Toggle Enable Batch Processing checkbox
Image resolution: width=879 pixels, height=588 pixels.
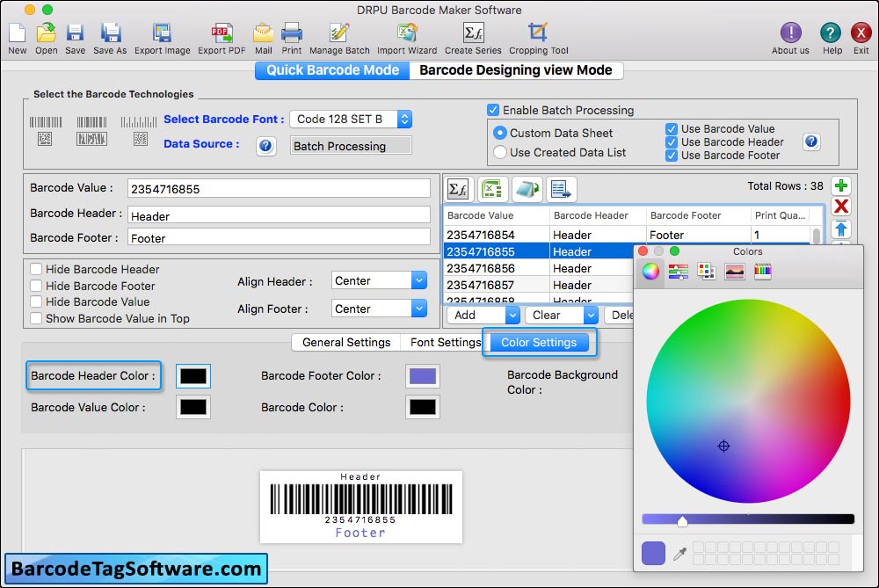[x=493, y=110]
